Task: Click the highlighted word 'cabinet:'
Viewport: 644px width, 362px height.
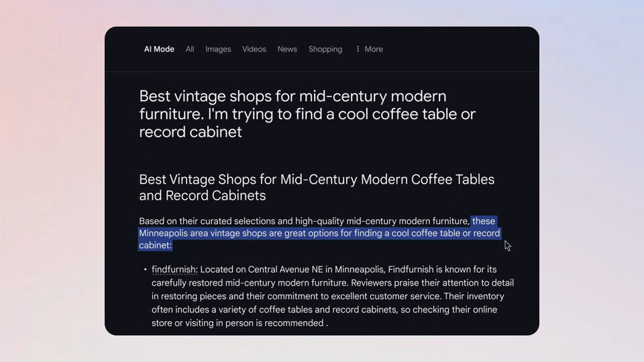Action: pyautogui.click(x=155, y=245)
